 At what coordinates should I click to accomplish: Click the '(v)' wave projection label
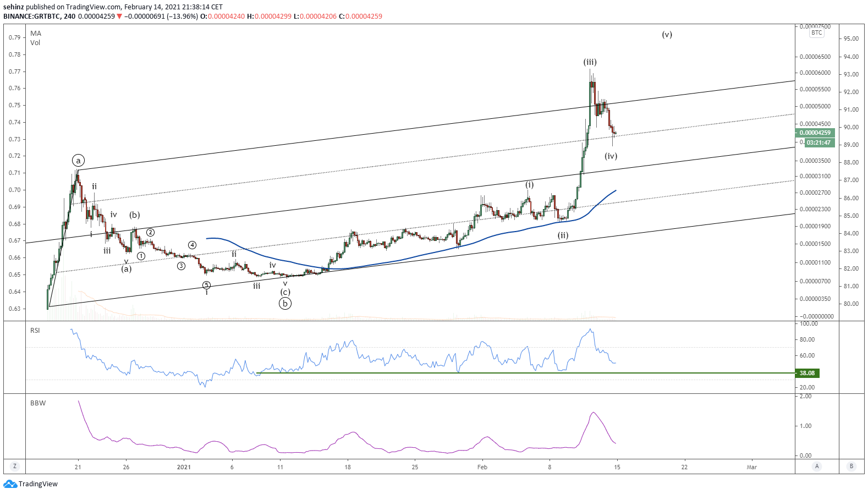click(x=667, y=35)
